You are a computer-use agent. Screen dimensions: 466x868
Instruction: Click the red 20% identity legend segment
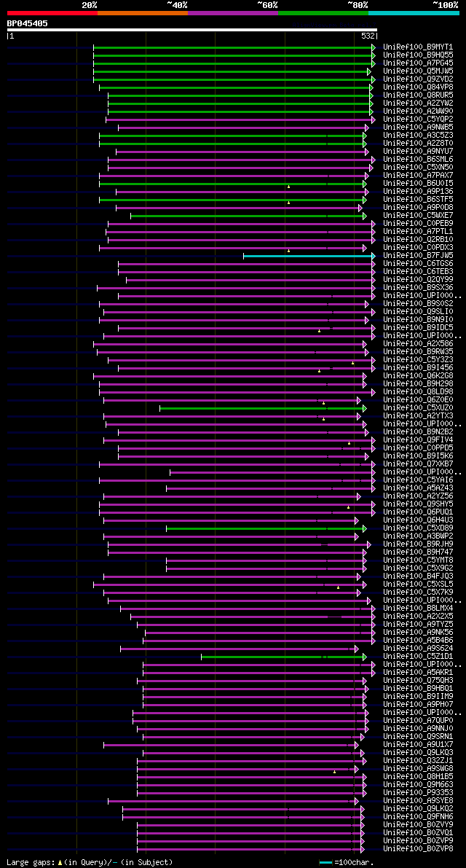pyautogui.click(x=52, y=12)
